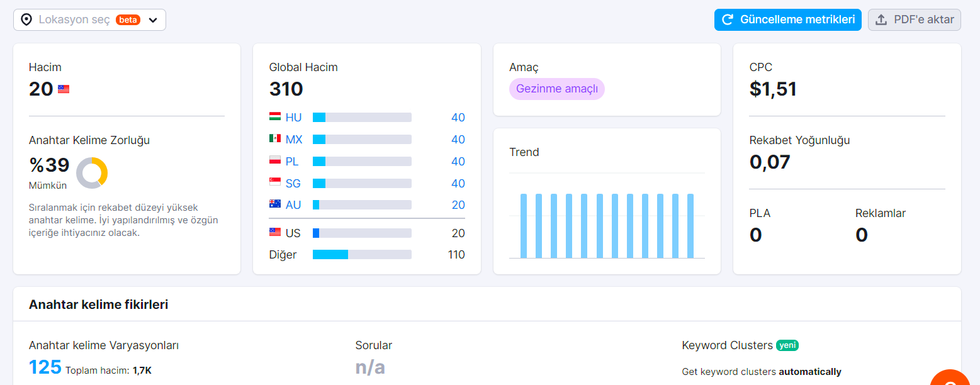Open the Lokasyon seç location dropdown
This screenshot has width=980, height=385.
[x=89, y=20]
